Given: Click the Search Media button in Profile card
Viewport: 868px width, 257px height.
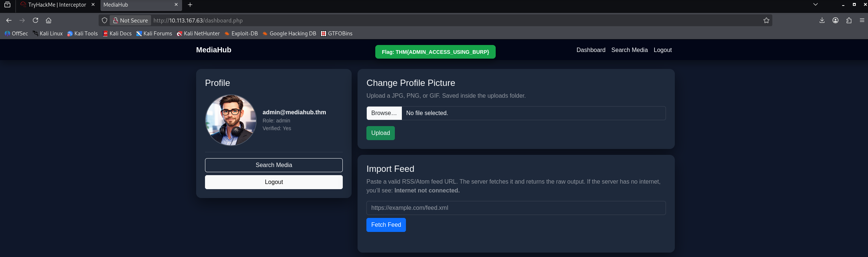Looking at the screenshot, I should [x=274, y=165].
